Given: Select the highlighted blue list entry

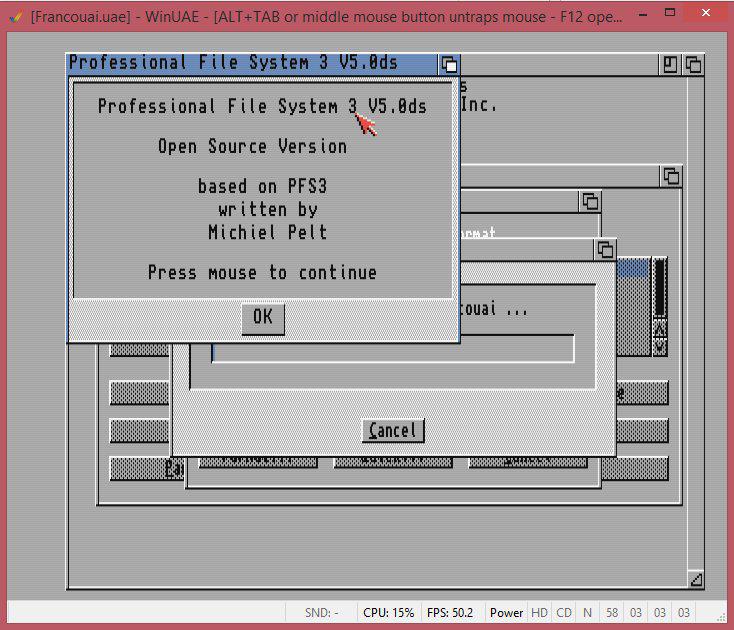Looking at the screenshot, I should coord(633,269).
